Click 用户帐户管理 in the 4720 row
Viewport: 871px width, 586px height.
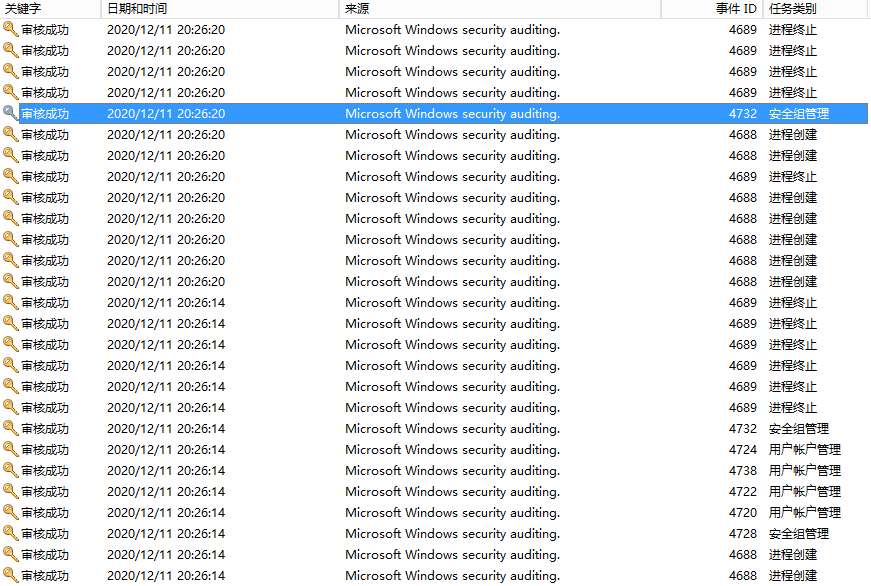pyautogui.click(x=804, y=513)
